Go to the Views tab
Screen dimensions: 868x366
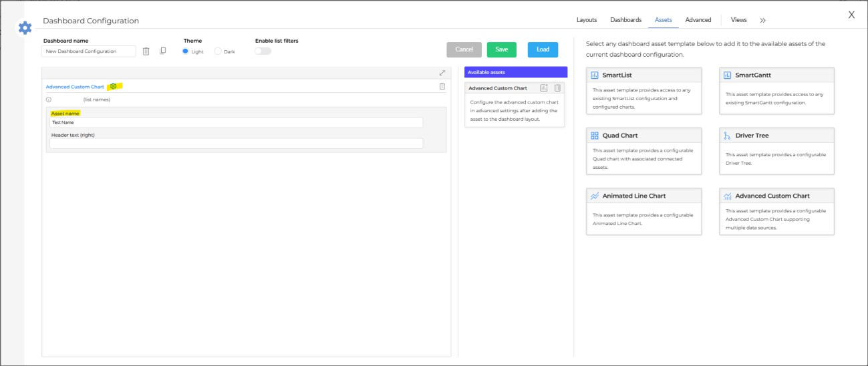pyautogui.click(x=739, y=20)
